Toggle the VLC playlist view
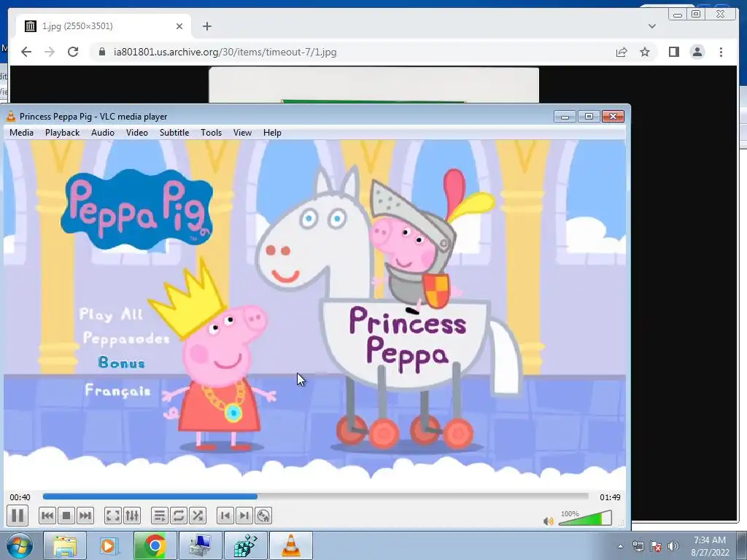 160,516
